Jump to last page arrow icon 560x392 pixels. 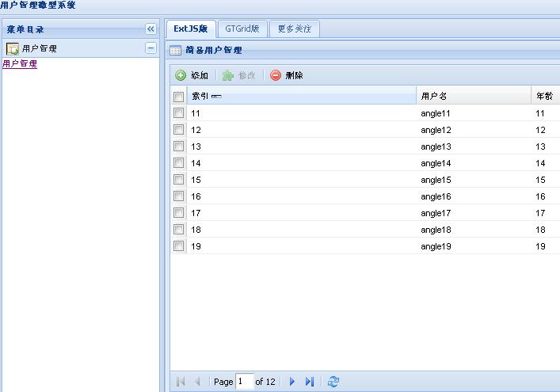(310, 382)
